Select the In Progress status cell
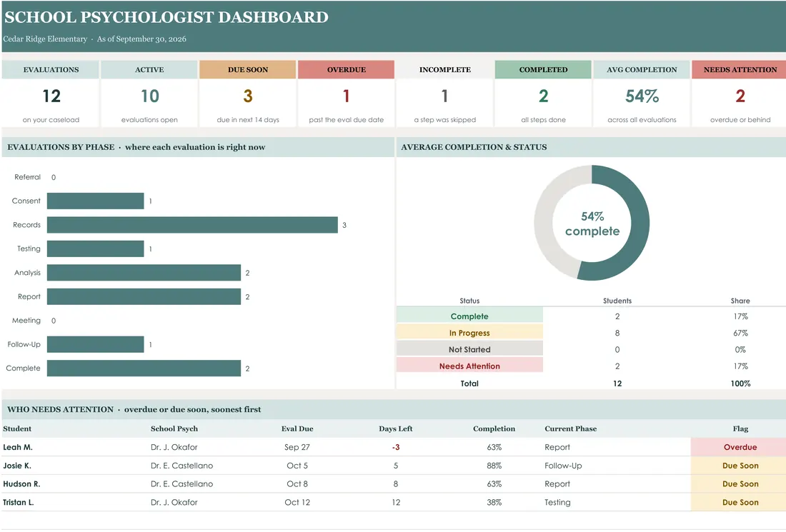Screen dimensions: 786x532 coord(469,333)
